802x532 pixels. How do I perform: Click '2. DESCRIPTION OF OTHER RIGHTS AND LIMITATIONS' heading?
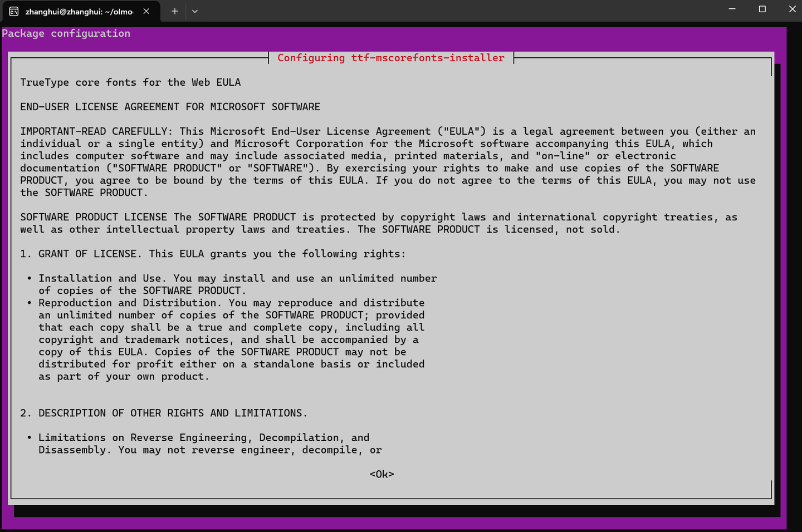tap(164, 413)
